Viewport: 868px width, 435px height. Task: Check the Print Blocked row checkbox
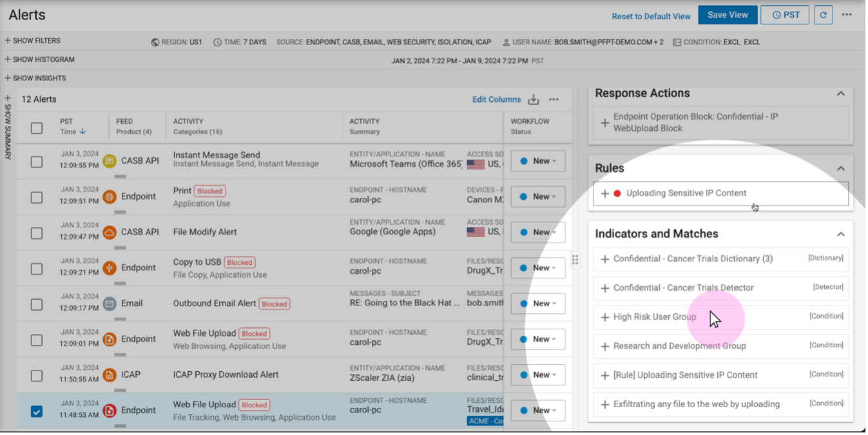[x=37, y=197]
